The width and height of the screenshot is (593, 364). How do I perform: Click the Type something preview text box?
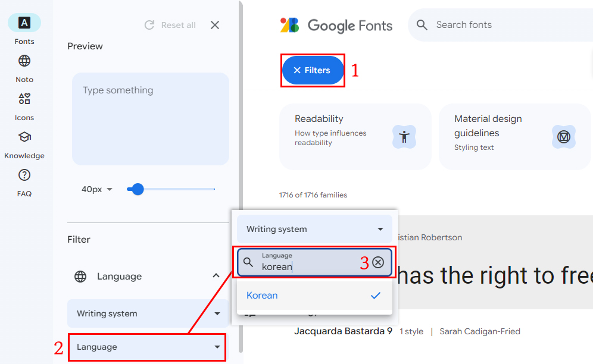(x=150, y=118)
